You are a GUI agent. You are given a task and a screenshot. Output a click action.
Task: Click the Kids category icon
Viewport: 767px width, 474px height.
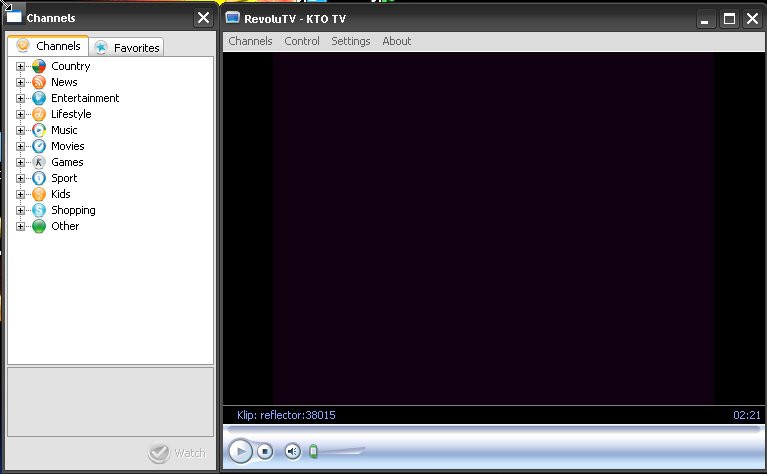click(39, 194)
